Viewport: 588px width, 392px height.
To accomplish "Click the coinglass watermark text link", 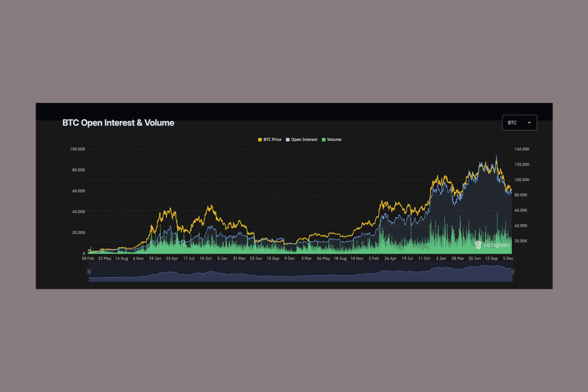I will coord(497,245).
